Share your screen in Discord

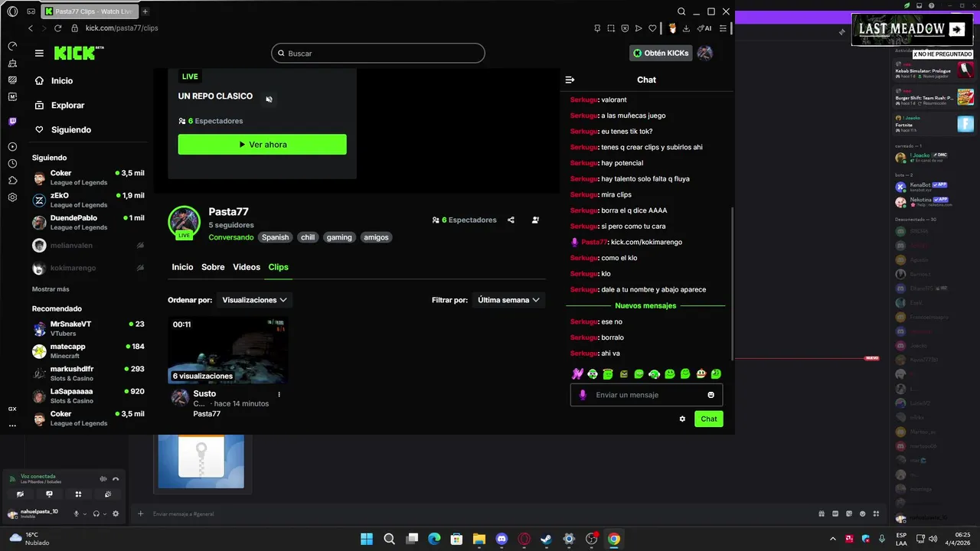click(50, 494)
